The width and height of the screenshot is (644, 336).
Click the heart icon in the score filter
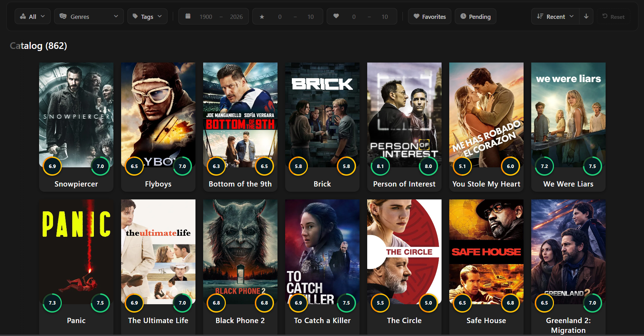click(336, 16)
